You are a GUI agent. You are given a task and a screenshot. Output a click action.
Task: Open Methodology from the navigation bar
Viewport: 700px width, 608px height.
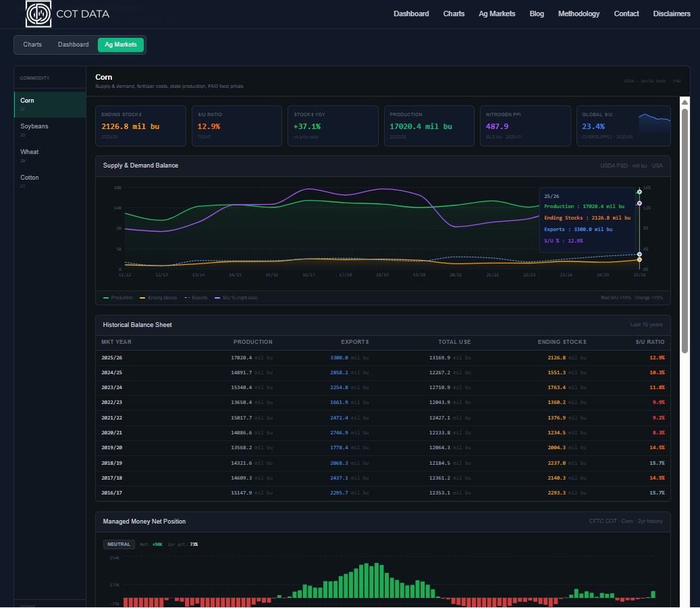tap(578, 14)
